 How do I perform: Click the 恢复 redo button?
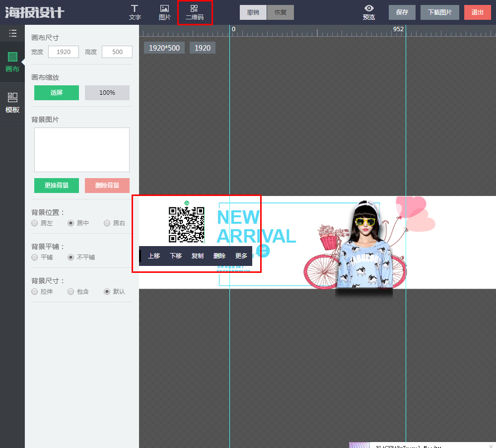[x=280, y=12]
